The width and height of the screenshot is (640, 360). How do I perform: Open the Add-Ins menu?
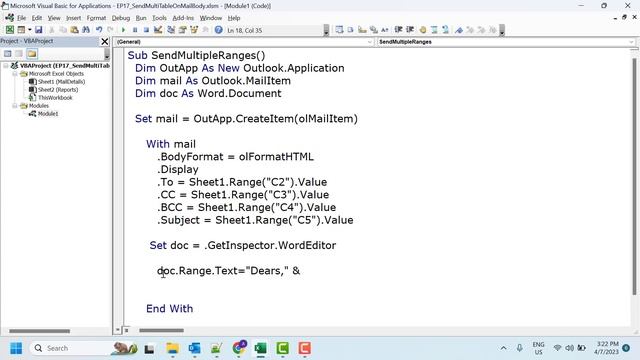tap(183, 18)
